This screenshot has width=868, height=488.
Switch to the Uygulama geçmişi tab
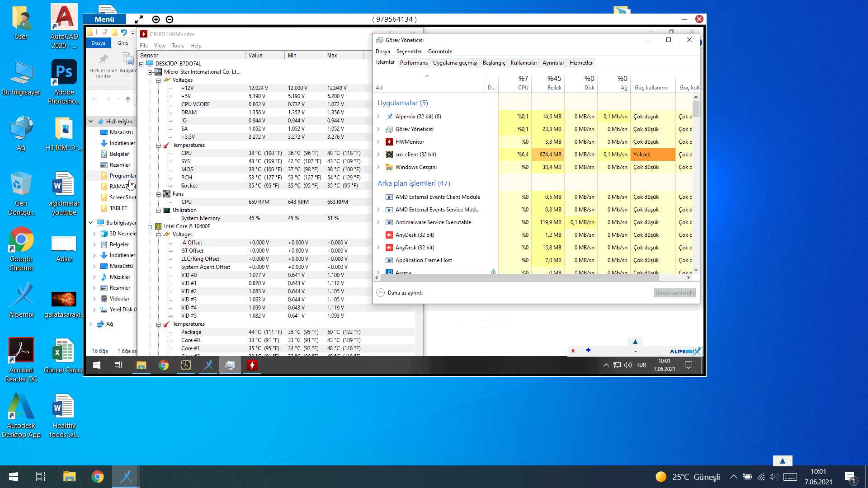coord(455,63)
